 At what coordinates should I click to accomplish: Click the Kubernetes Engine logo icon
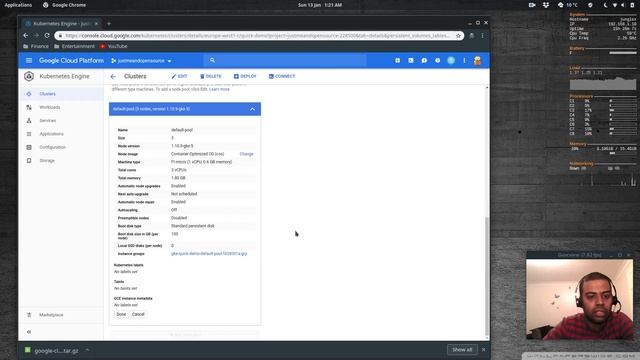(29, 76)
